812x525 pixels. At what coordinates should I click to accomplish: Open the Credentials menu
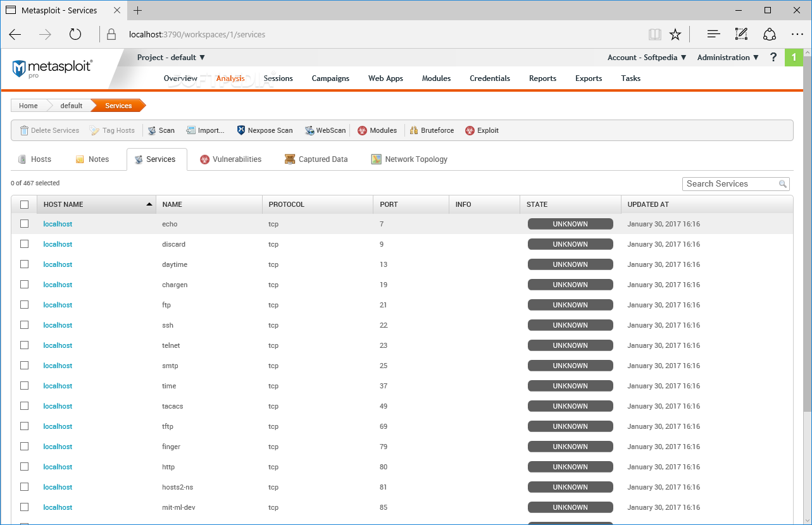click(x=490, y=78)
